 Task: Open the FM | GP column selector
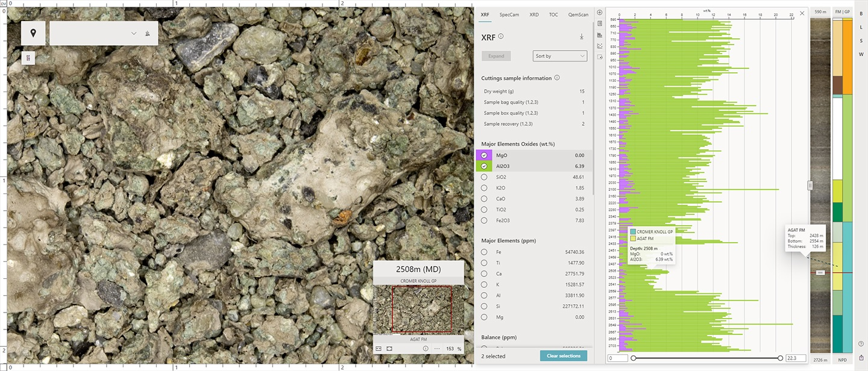click(841, 11)
